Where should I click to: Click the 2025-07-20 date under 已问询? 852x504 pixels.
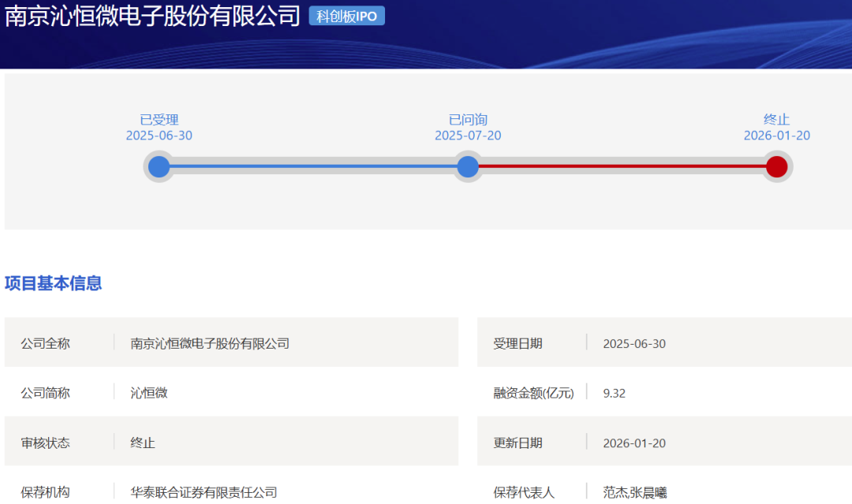click(468, 135)
